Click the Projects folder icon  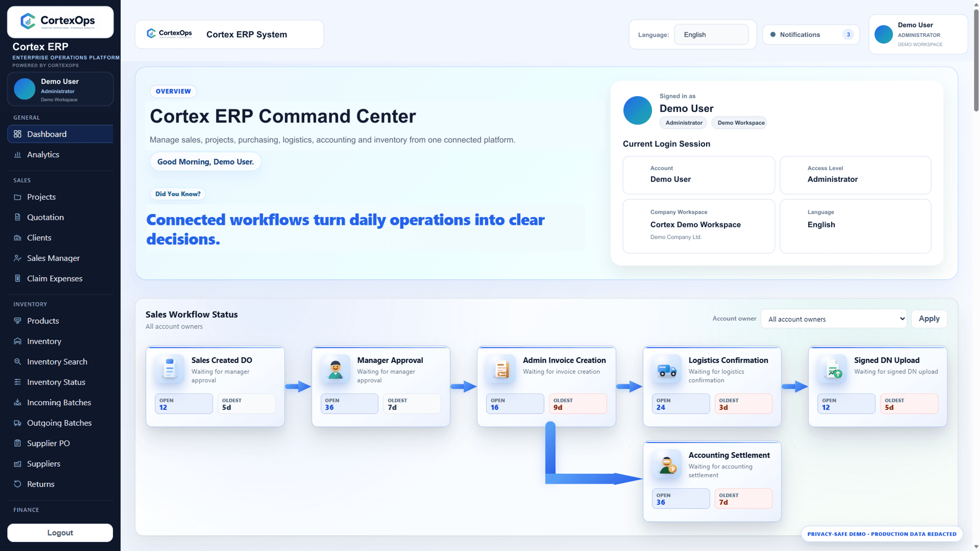tap(18, 197)
